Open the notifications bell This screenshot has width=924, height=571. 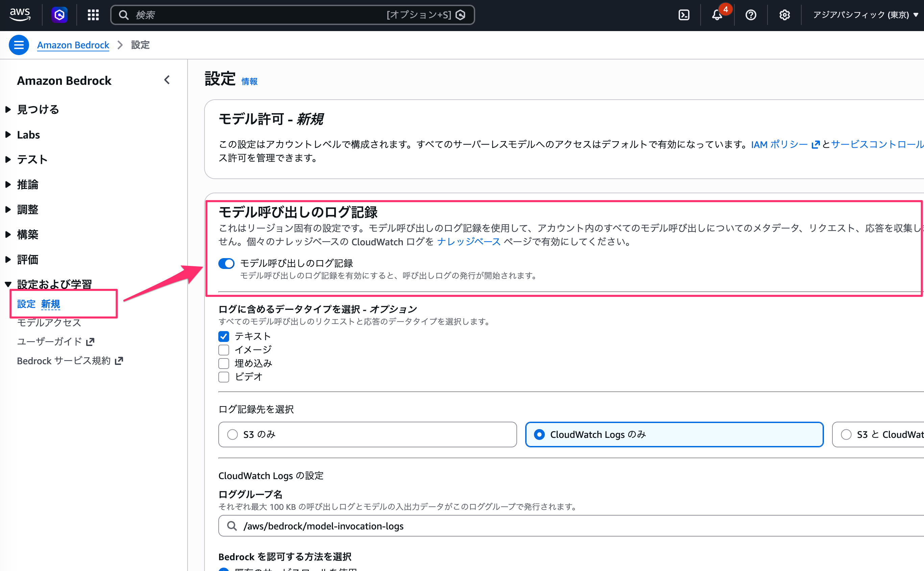coord(717,15)
